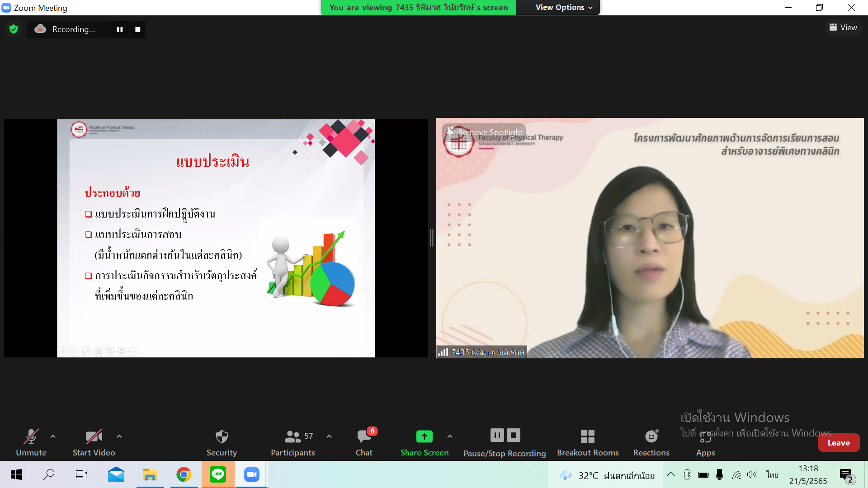
Task: Open the View Options dropdown
Action: click(563, 7)
